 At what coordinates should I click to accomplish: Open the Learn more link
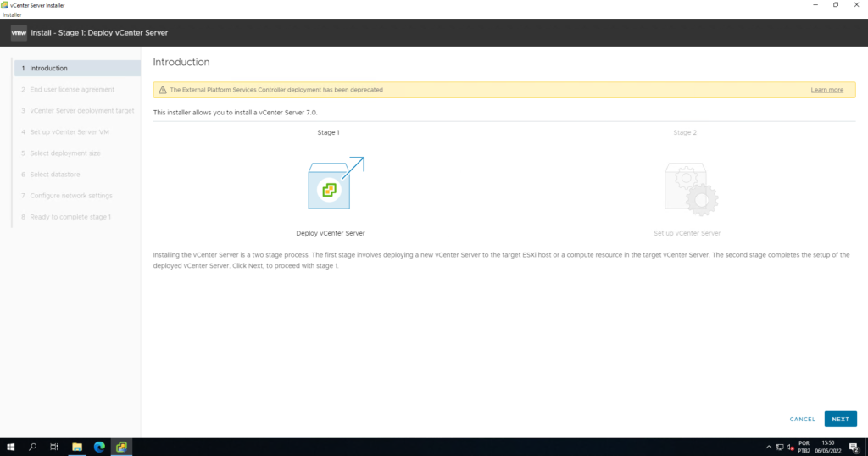[x=827, y=90]
